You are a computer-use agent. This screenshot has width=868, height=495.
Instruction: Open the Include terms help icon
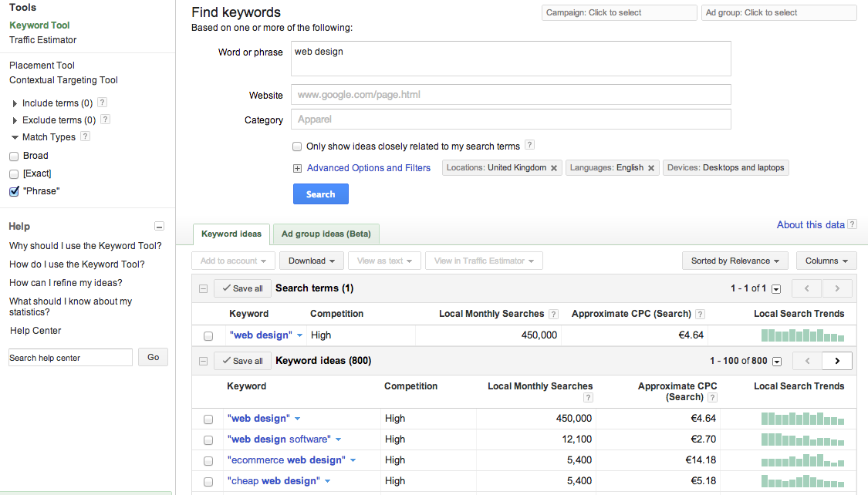pyautogui.click(x=102, y=103)
